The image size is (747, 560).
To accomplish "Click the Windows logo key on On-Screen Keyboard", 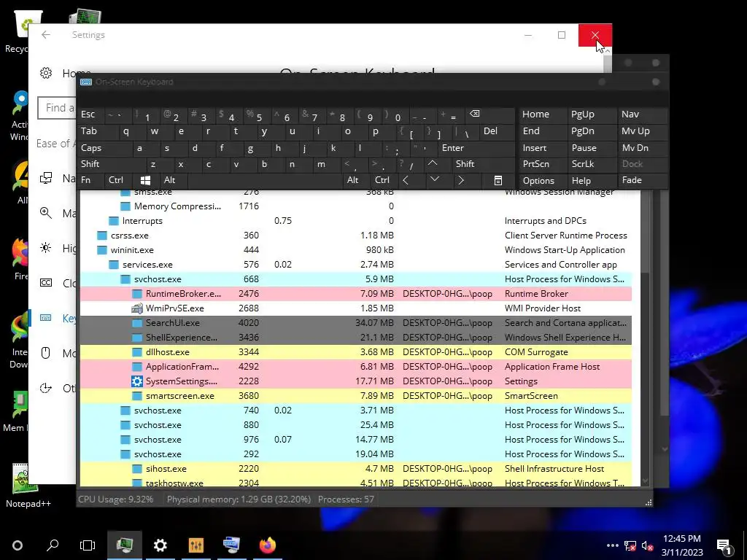I will (x=146, y=180).
